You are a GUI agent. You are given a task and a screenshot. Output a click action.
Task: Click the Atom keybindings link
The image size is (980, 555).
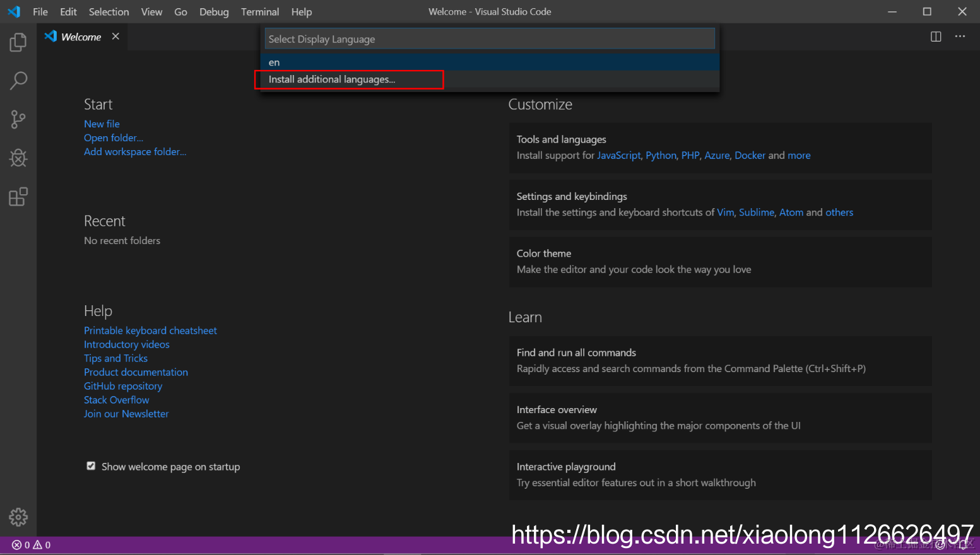coord(791,213)
